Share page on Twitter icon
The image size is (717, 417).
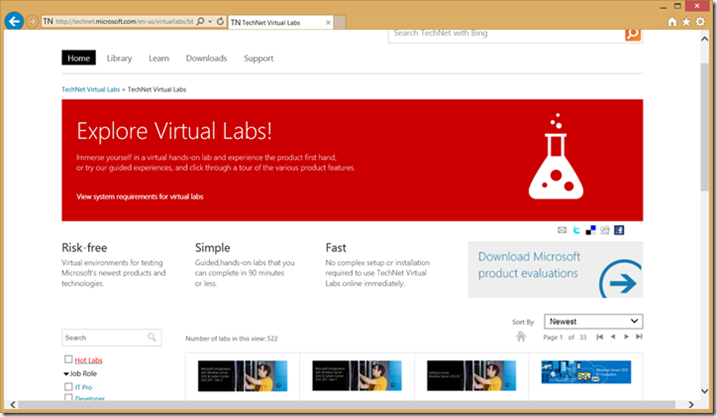576,230
